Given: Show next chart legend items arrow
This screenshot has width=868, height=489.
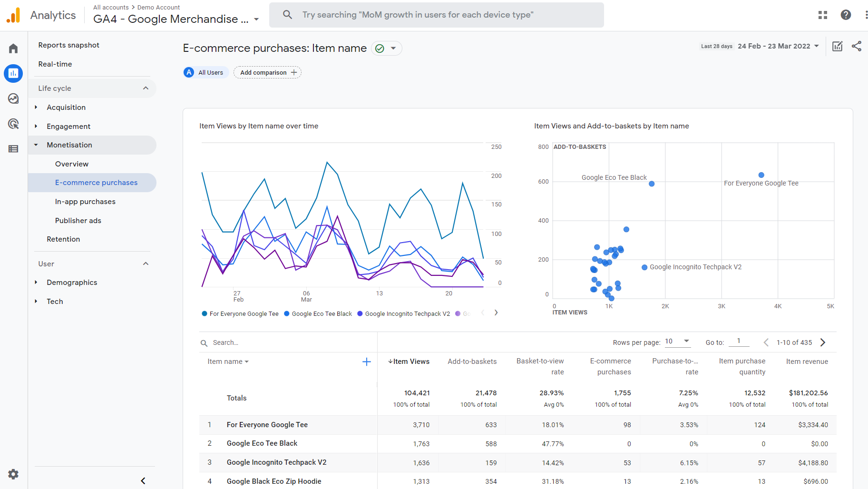Looking at the screenshot, I should [x=496, y=313].
